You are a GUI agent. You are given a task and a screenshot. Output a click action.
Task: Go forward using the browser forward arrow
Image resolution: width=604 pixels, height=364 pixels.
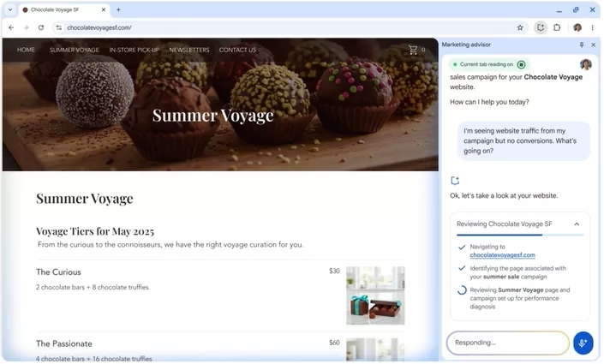coord(26,27)
